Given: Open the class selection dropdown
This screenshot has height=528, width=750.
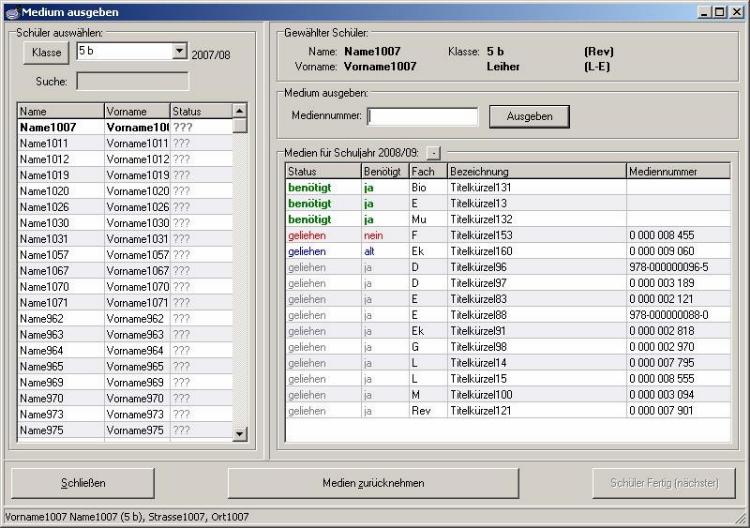Looking at the screenshot, I should pyautogui.click(x=180, y=51).
